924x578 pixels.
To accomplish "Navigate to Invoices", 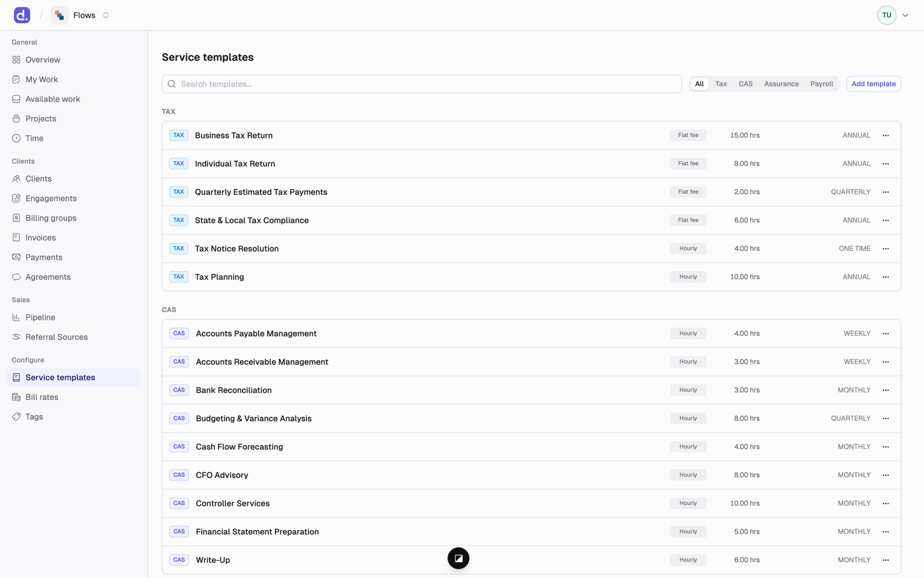I will [x=74, y=238].
